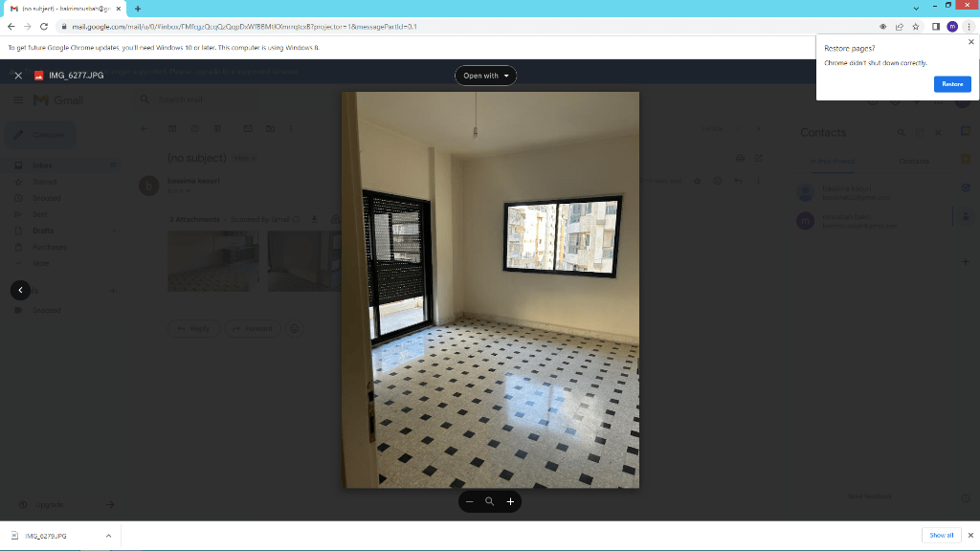This screenshot has width=980, height=551.
Task: Click the share page icon
Action: pos(899,27)
